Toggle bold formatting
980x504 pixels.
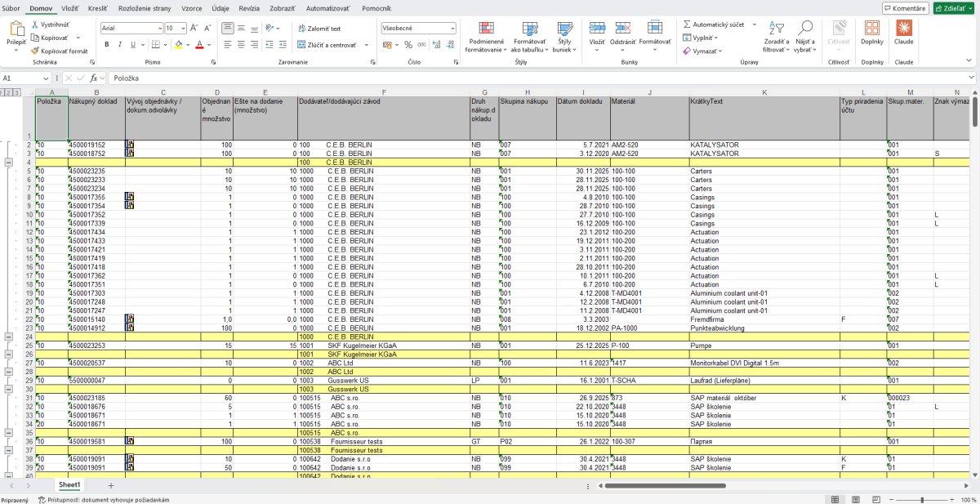(106, 44)
